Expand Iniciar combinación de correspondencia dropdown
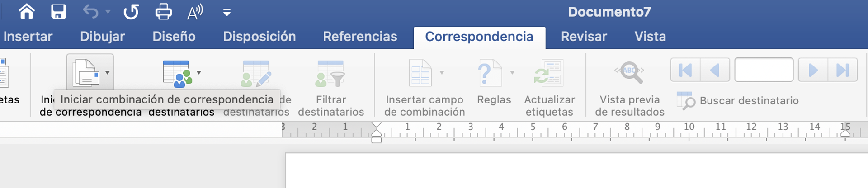This screenshot has height=188, width=868. (108, 72)
